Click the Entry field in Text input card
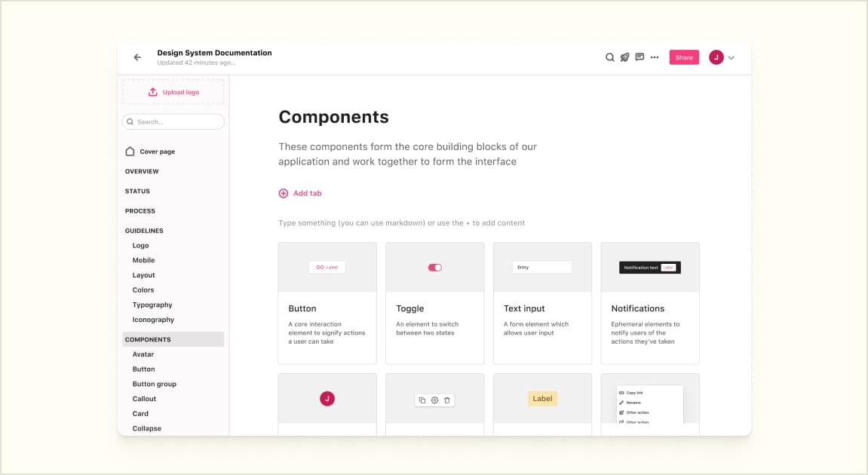This screenshot has width=868, height=475. (542, 268)
